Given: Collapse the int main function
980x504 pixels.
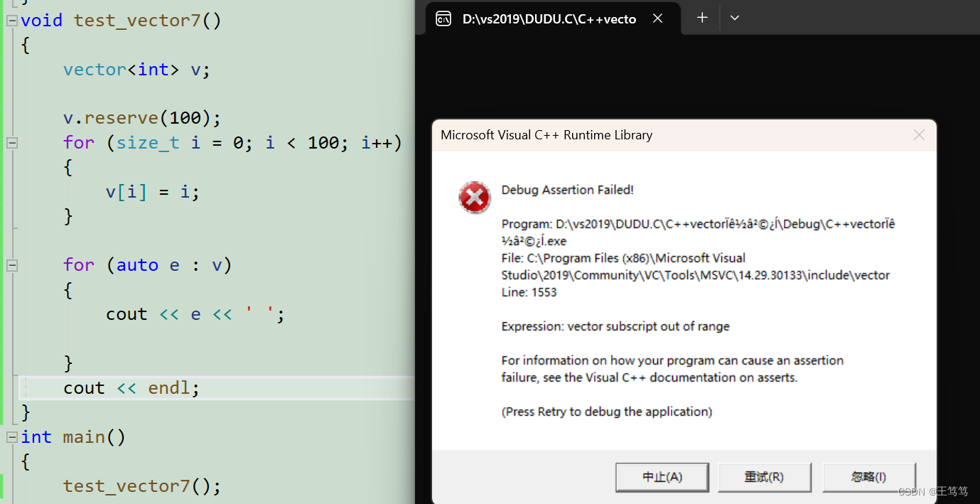Looking at the screenshot, I should 11,437.
